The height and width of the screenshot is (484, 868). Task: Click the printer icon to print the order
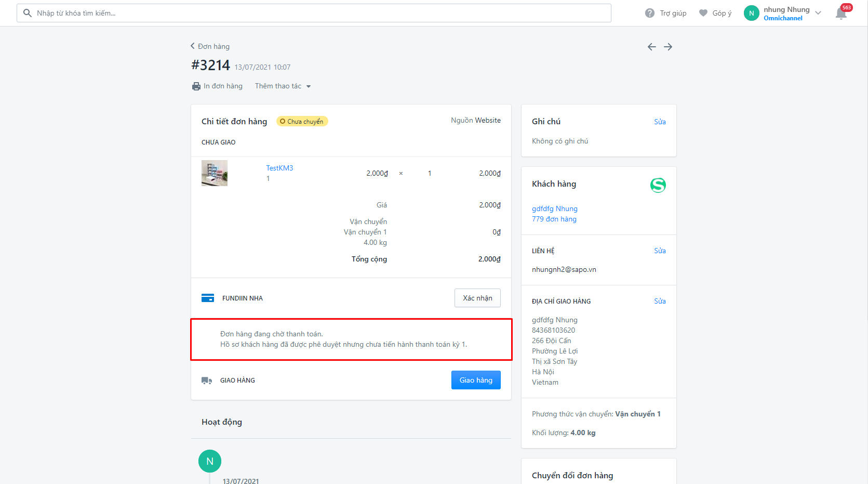196,86
